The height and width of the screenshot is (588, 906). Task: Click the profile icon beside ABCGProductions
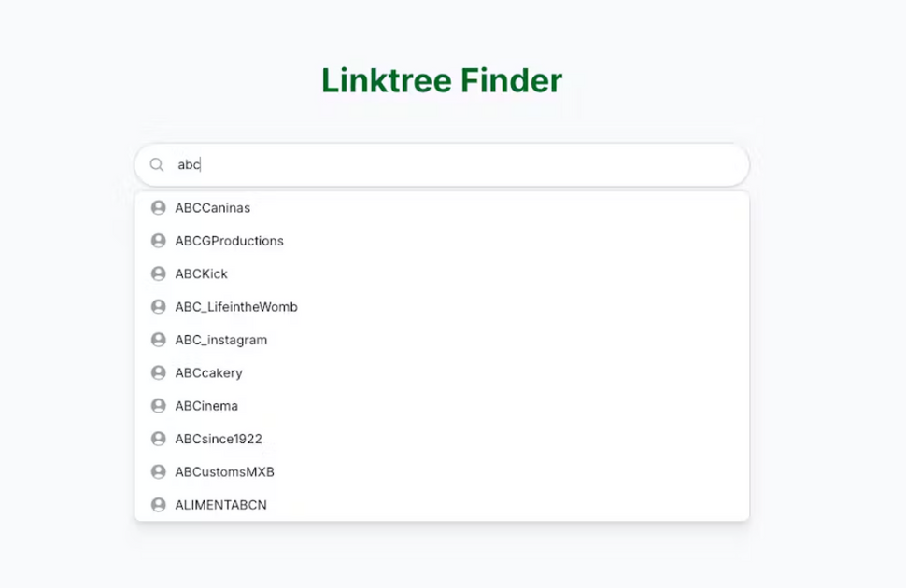point(157,241)
